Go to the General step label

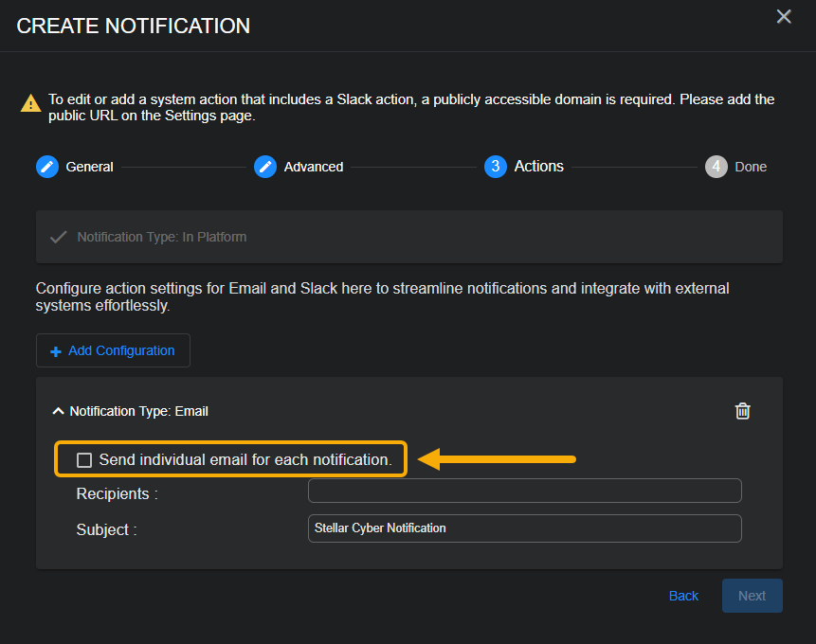[89, 167]
